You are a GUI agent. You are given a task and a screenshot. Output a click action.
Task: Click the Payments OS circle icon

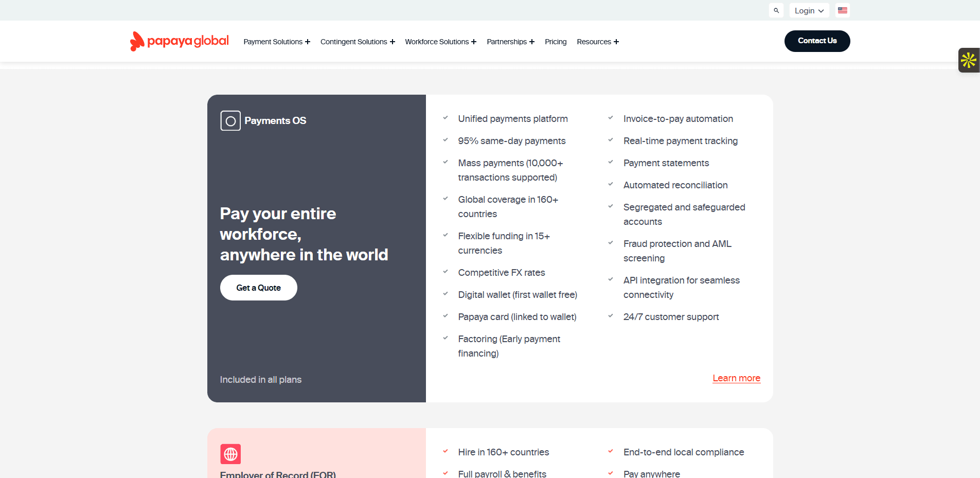230,121
